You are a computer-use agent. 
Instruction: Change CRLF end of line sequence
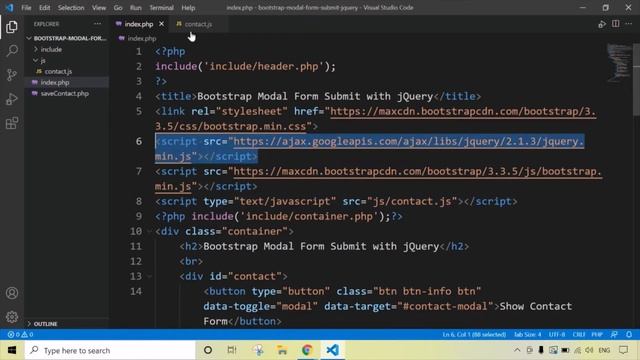tap(579, 334)
